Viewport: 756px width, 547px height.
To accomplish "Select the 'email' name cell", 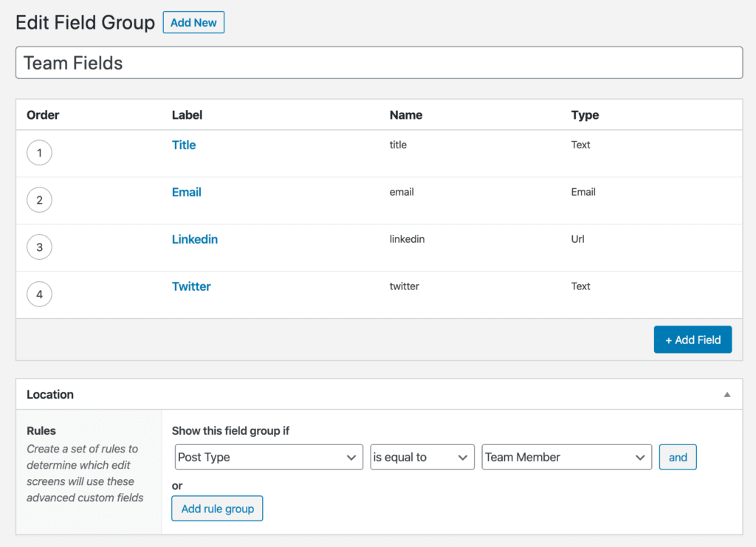I will click(402, 192).
